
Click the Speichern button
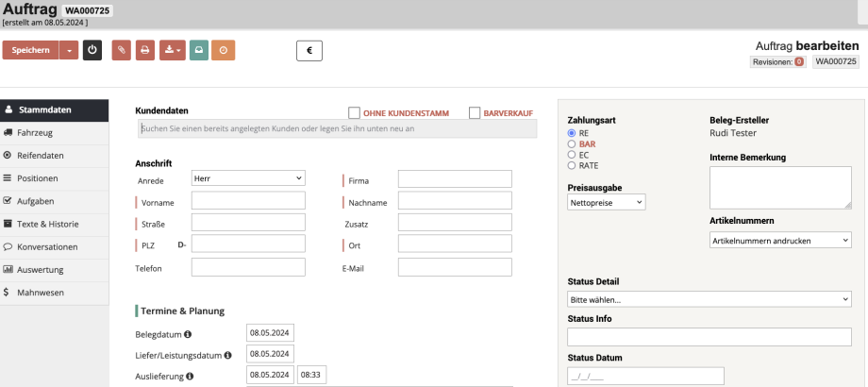(30, 50)
